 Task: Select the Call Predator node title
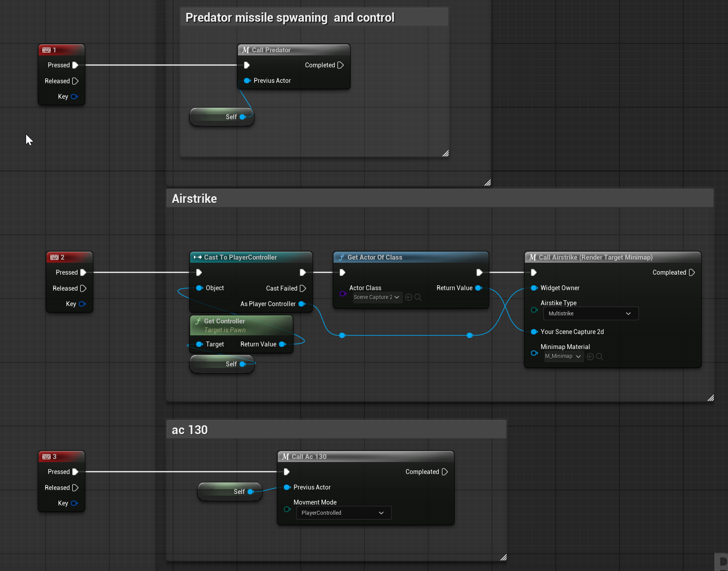[x=271, y=50]
